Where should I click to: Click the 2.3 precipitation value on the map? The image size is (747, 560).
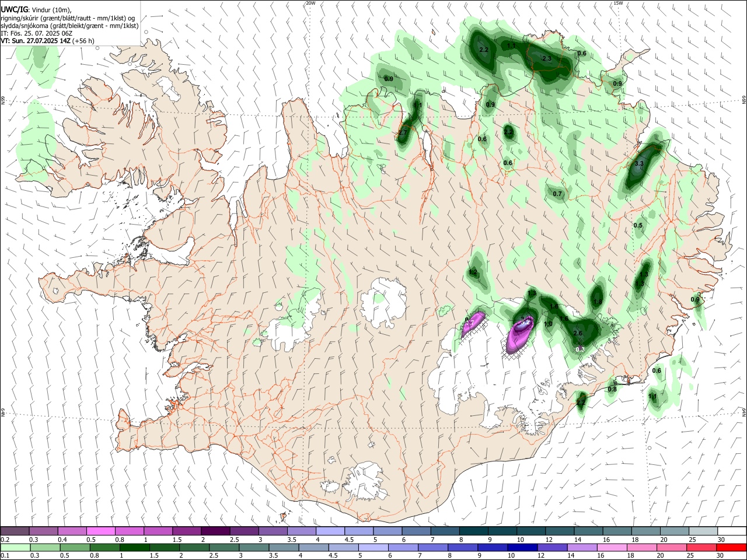coord(547,59)
